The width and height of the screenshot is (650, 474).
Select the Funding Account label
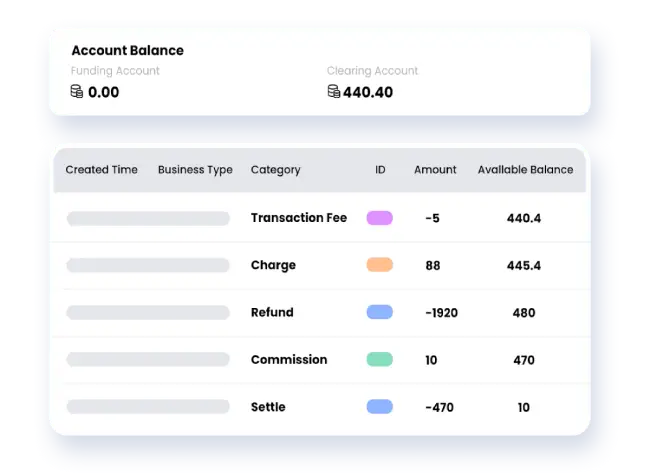point(115,70)
